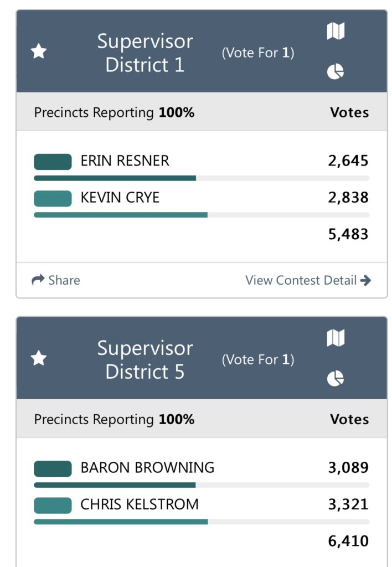Click Chris Kelstrom's teal color swatch
The height and width of the screenshot is (567, 392).
(x=53, y=505)
